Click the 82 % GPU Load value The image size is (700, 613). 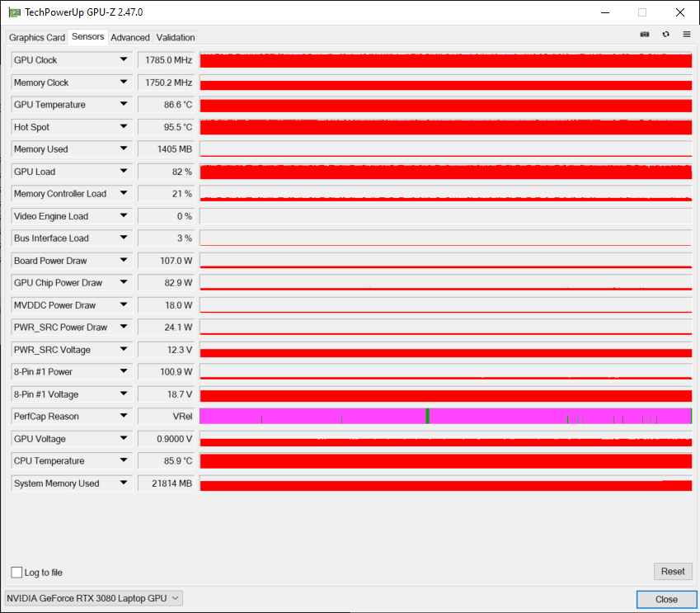pos(167,172)
